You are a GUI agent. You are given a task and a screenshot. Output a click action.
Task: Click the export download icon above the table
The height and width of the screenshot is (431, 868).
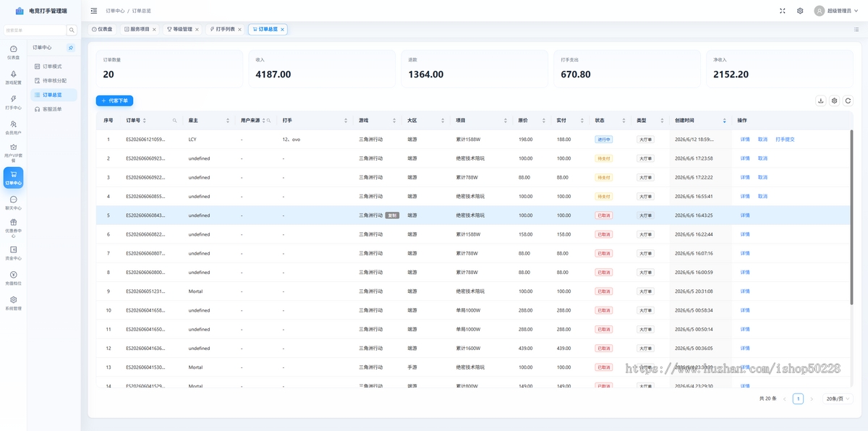[821, 101]
